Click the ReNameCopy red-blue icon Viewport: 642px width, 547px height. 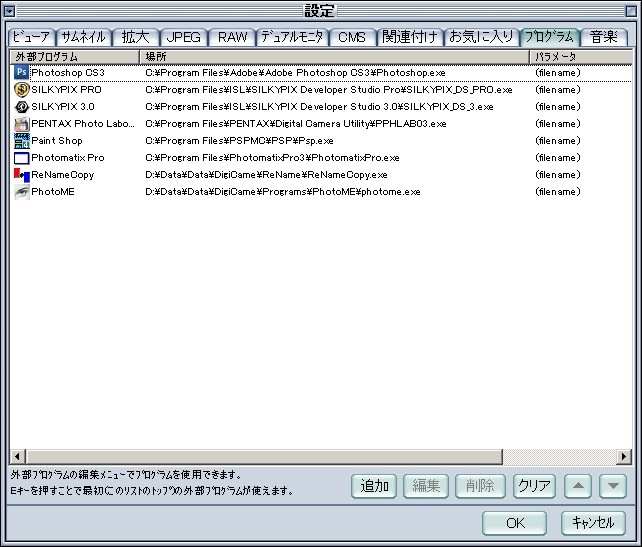[21, 175]
